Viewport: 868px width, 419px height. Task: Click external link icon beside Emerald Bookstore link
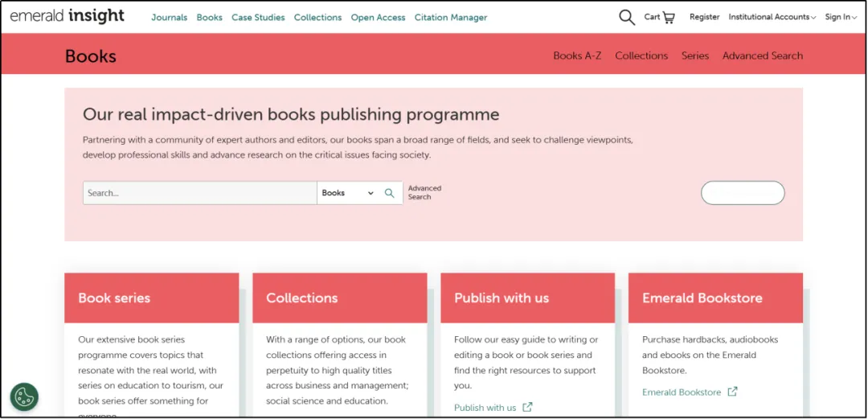coord(732,392)
